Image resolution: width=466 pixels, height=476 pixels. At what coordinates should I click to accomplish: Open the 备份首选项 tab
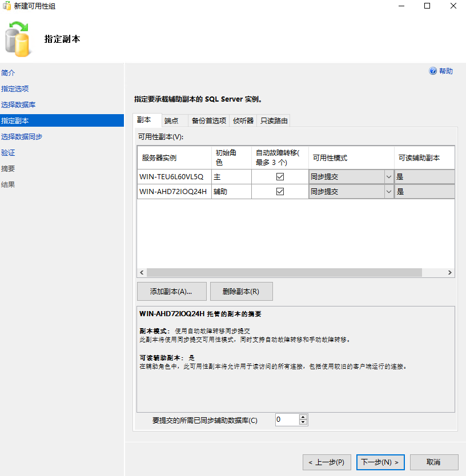(209, 121)
